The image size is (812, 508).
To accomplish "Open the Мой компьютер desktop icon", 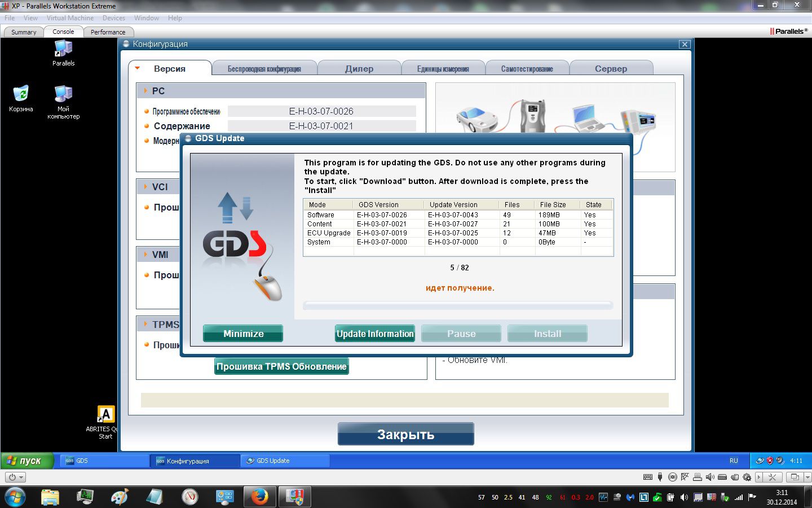I will click(x=63, y=102).
